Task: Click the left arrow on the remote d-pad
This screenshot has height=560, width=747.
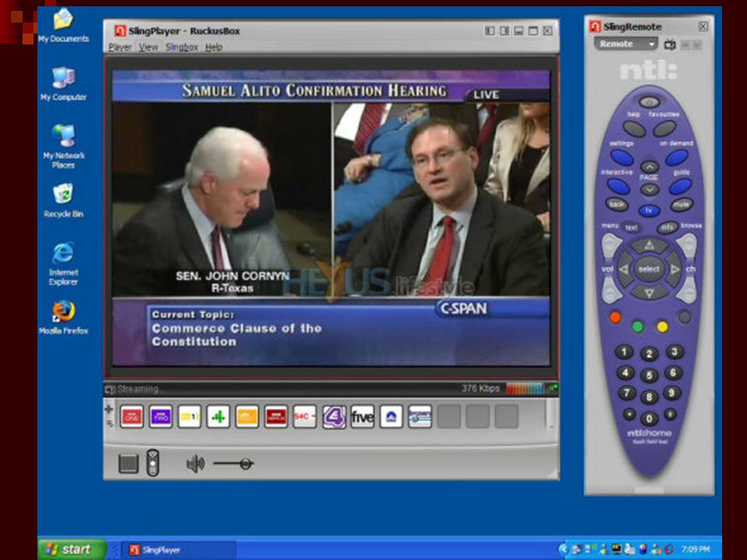Action: 625,269
